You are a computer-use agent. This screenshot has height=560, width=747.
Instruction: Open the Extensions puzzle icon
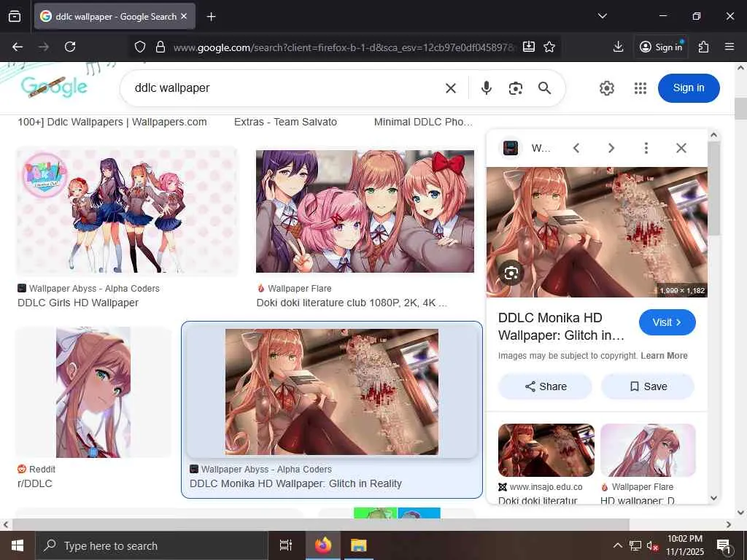[x=703, y=47]
